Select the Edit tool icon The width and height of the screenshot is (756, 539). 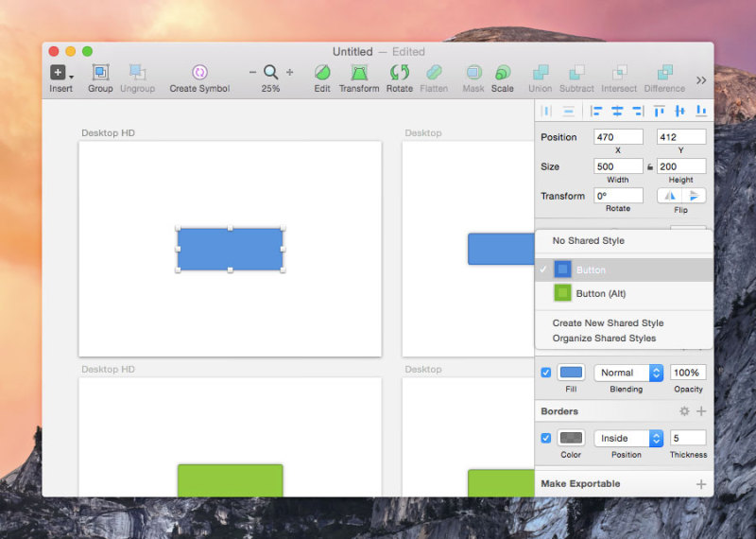coord(322,73)
